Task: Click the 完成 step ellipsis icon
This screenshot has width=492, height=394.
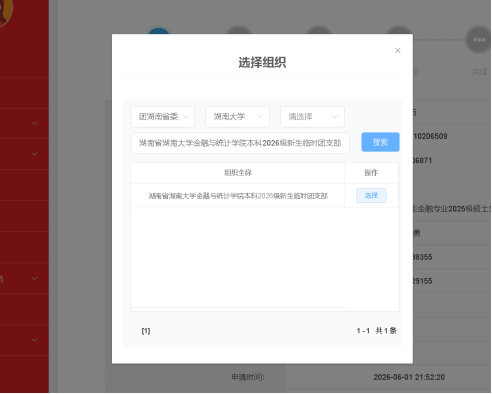Action: (479, 40)
